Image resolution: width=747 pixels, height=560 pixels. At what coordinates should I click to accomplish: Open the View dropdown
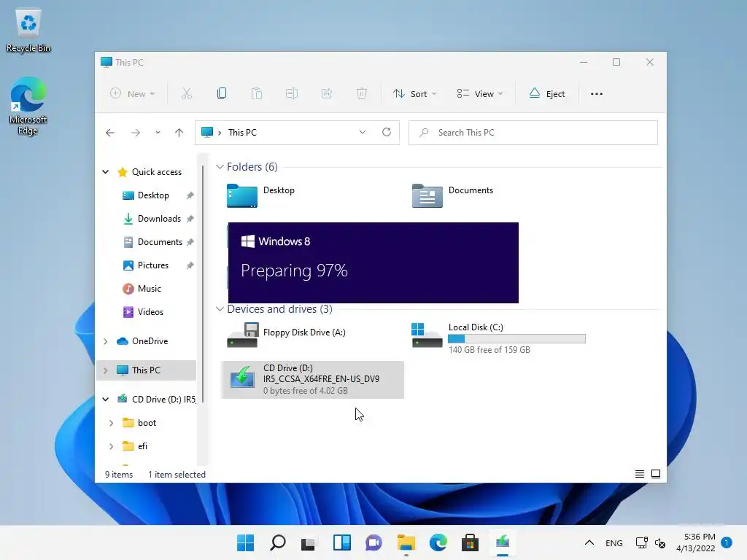coord(479,94)
